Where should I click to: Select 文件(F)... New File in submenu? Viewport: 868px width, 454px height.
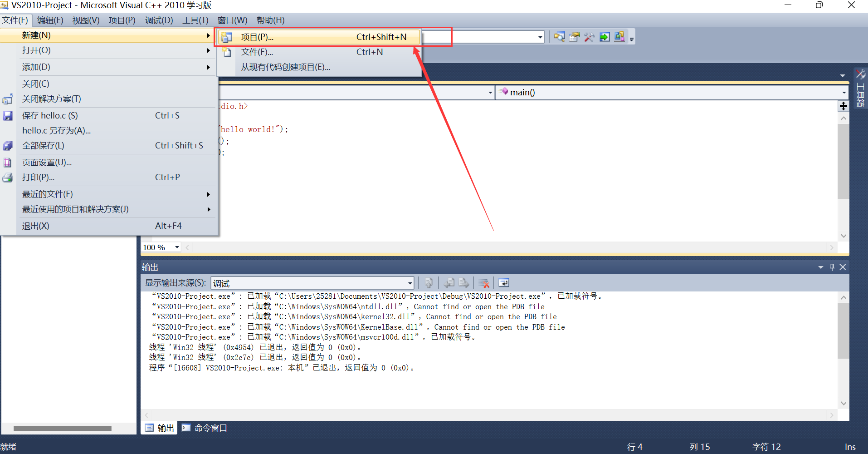point(319,52)
